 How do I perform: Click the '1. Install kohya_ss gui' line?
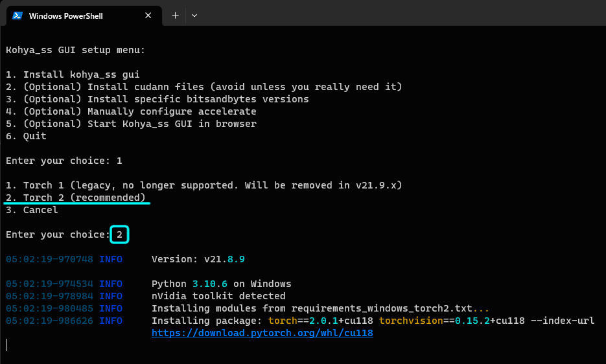coord(73,74)
